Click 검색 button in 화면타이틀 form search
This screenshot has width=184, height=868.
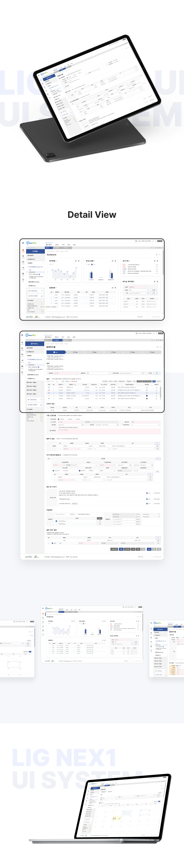[157, 373]
